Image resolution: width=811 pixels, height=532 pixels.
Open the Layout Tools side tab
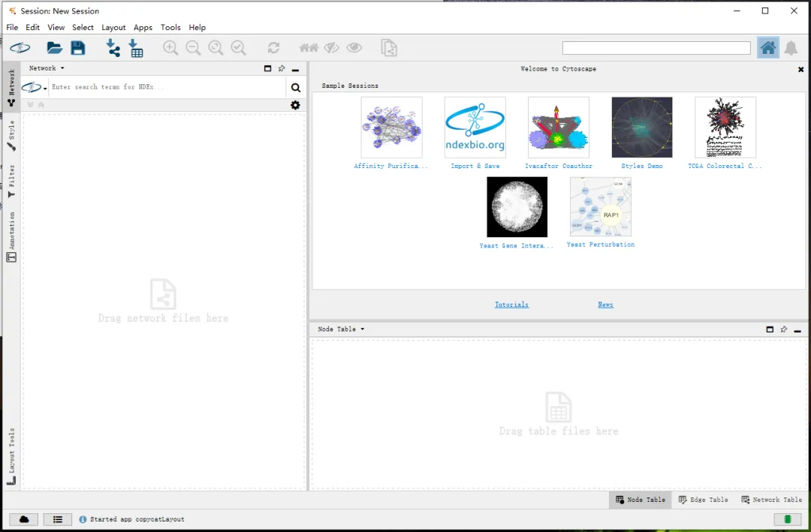11,456
